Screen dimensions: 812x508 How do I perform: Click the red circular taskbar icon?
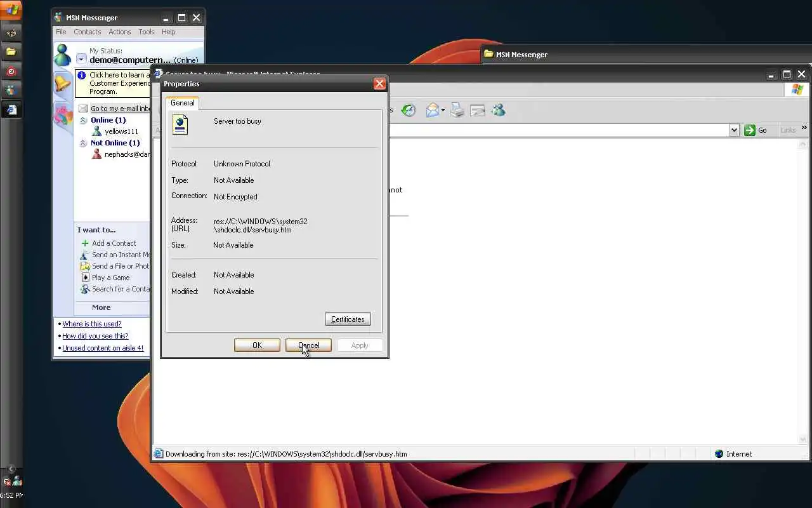11,71
